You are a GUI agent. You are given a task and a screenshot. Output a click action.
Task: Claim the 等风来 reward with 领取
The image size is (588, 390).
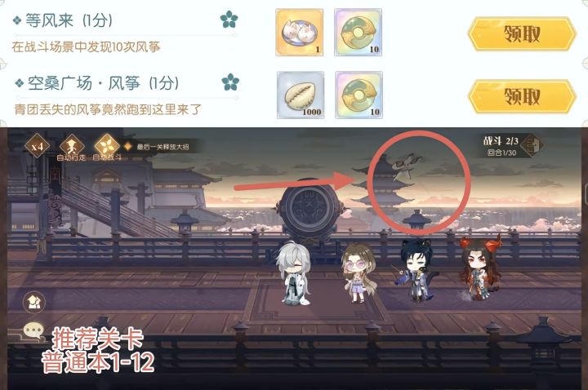(522, 33)
